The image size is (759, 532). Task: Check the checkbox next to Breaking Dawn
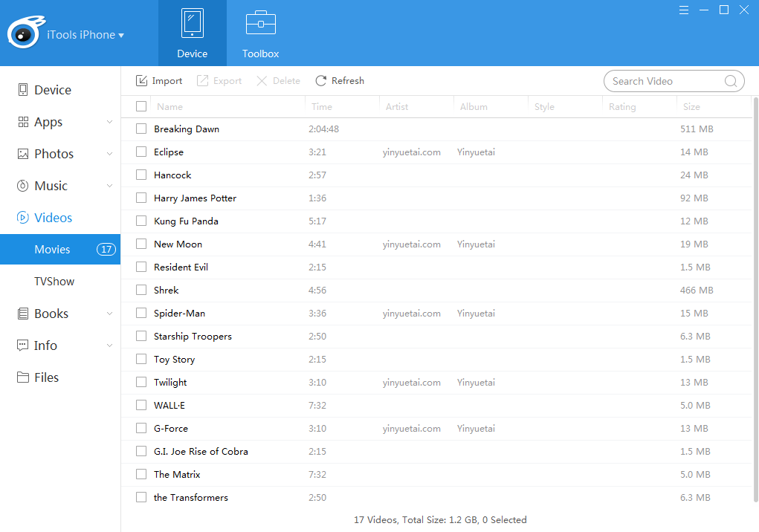point(141,129)
